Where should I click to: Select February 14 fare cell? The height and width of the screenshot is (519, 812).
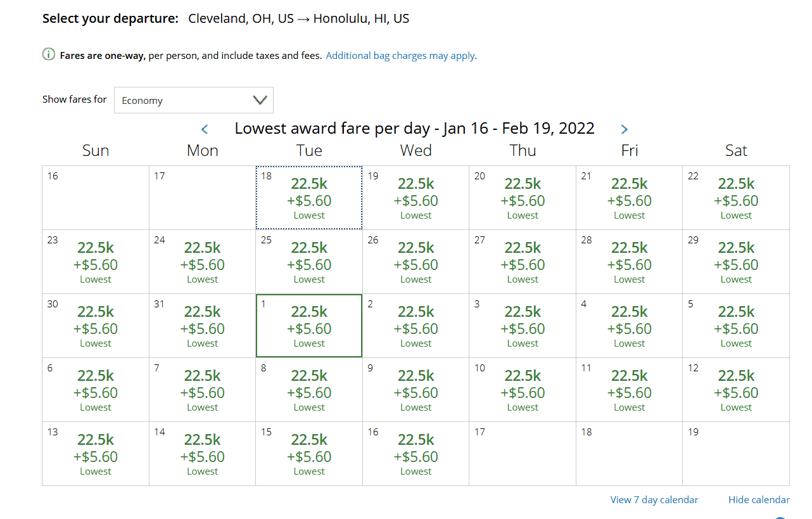pyautogui.click(x=203, y=454)
